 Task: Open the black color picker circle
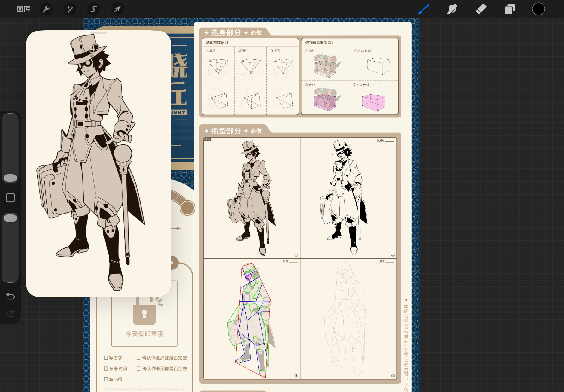pos(538,9)
